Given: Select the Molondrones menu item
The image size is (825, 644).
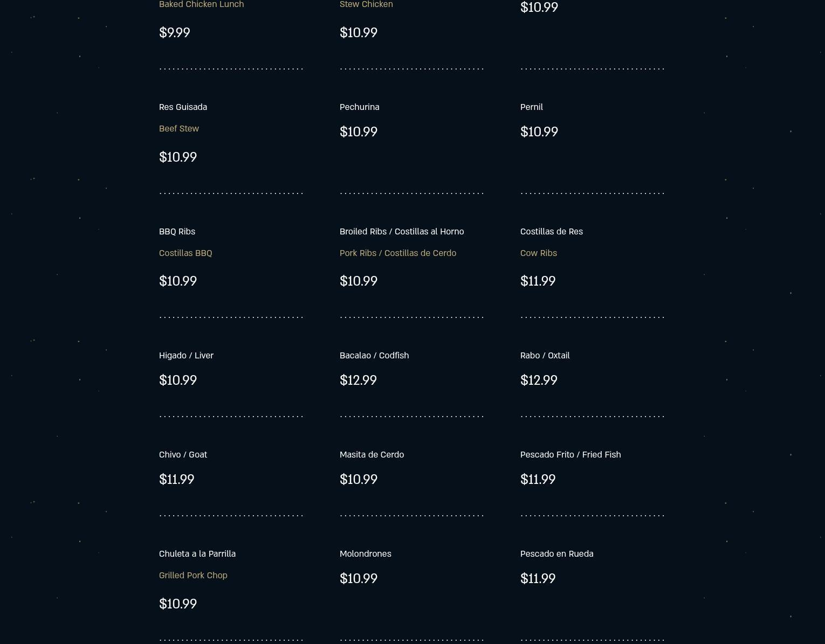Looking at the screenshot, I should 365,553.
